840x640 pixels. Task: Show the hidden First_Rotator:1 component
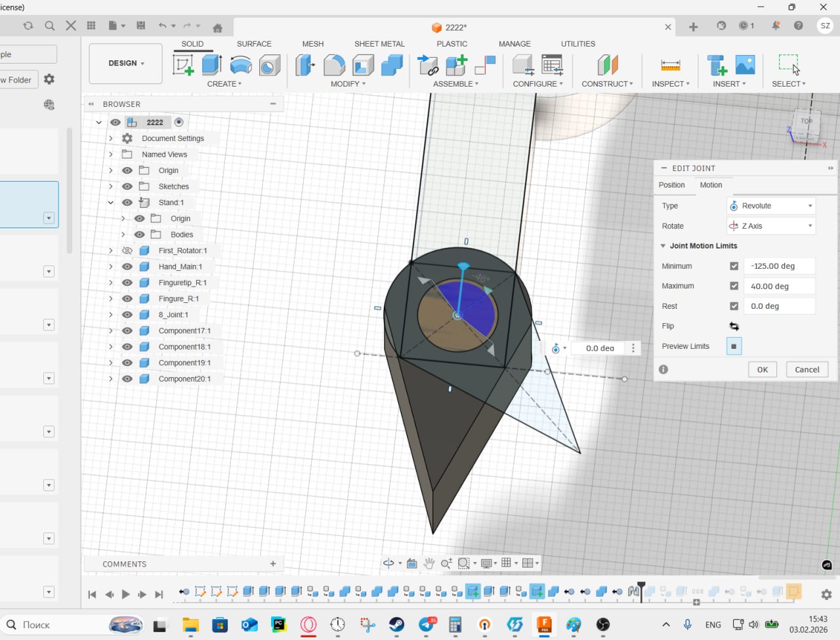(127, 250)
